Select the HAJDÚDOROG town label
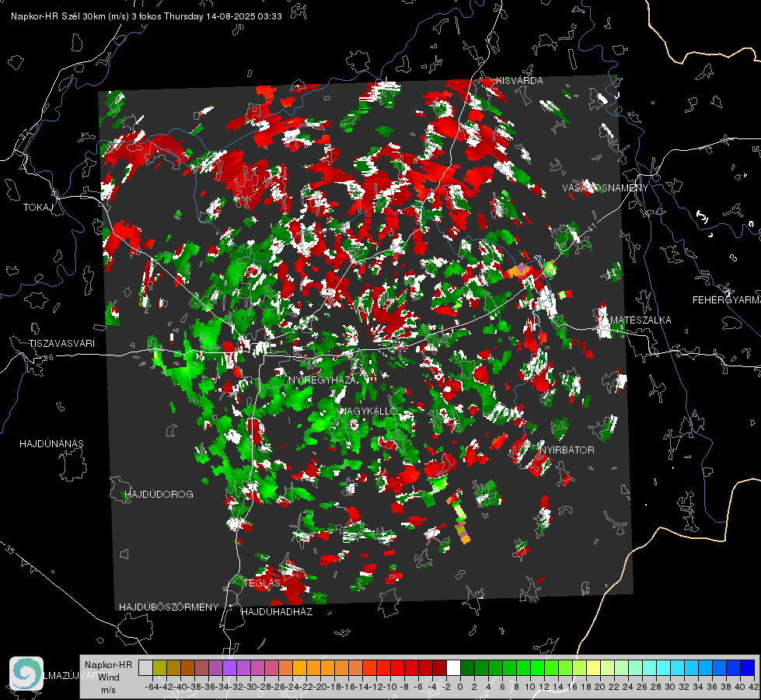Viewport: 761px width, 700px height. point(159,494)
